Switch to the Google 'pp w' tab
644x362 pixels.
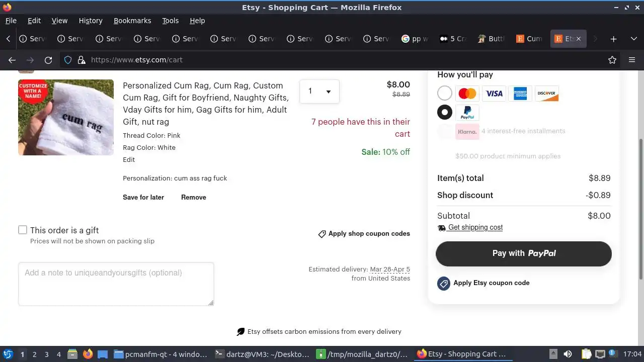pyautogui.click(x=415, y=39)
